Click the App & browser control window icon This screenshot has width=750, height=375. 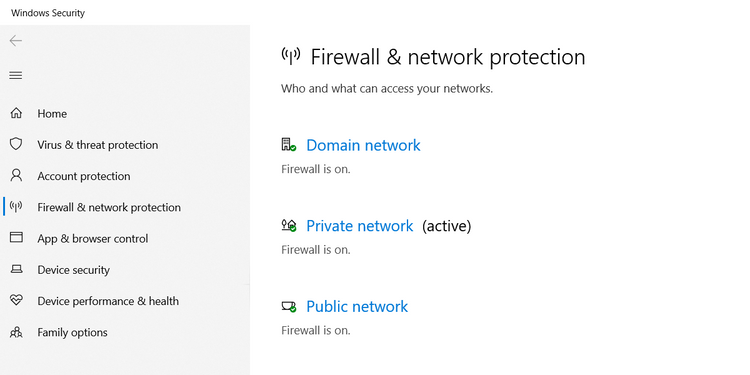pos(16,238)
